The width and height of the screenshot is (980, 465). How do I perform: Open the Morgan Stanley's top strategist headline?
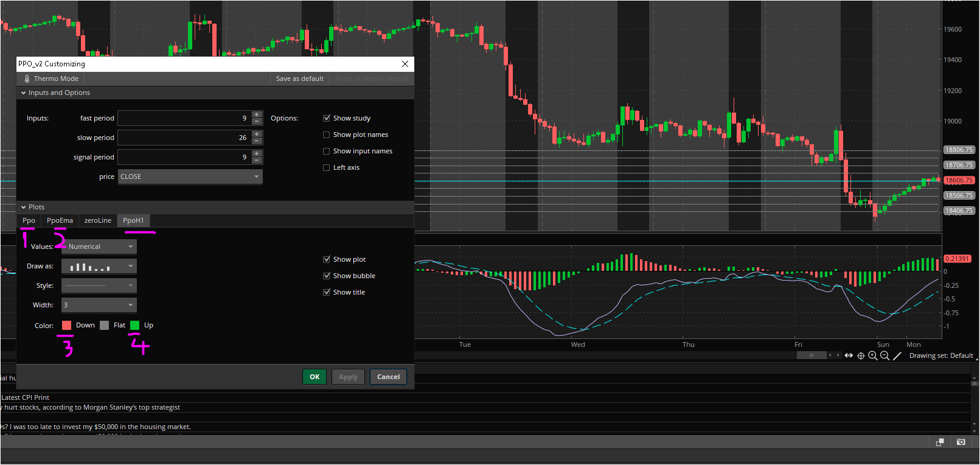[x=91, y=407]
